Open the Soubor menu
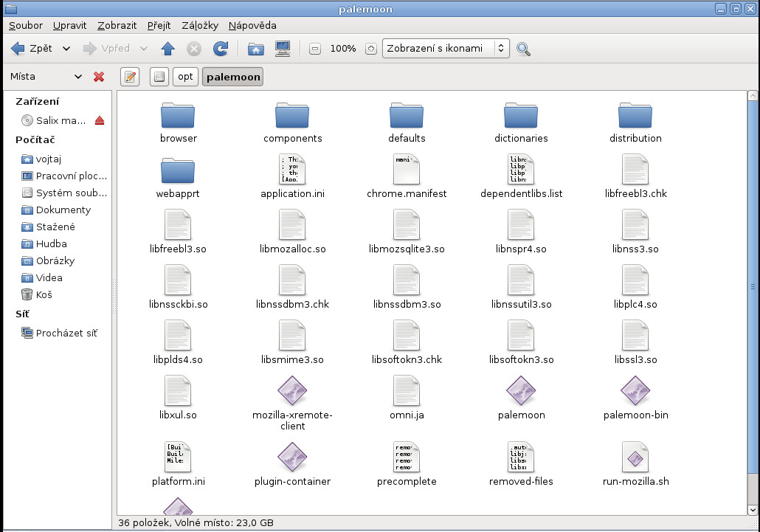Viewport: 760px width, 532px height. click(x=25, y=25)
